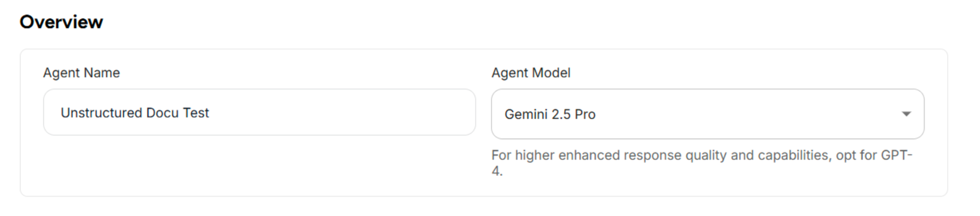
Task: Click the Overview heading
Action: [x=61, y=22]
